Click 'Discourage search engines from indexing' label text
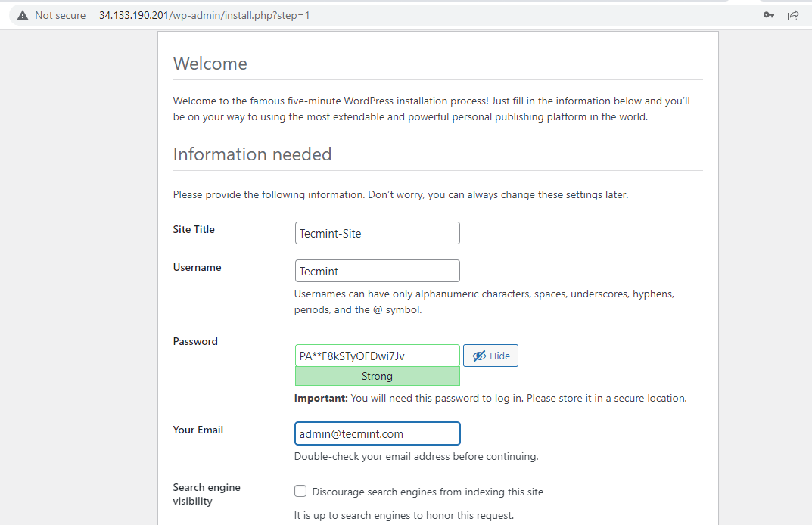Image resolution: width=812 pixels, height=525 pixels. (x=428, y=492)
